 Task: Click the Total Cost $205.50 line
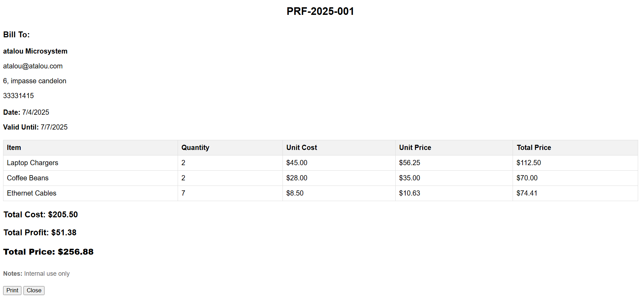point(41,215)
